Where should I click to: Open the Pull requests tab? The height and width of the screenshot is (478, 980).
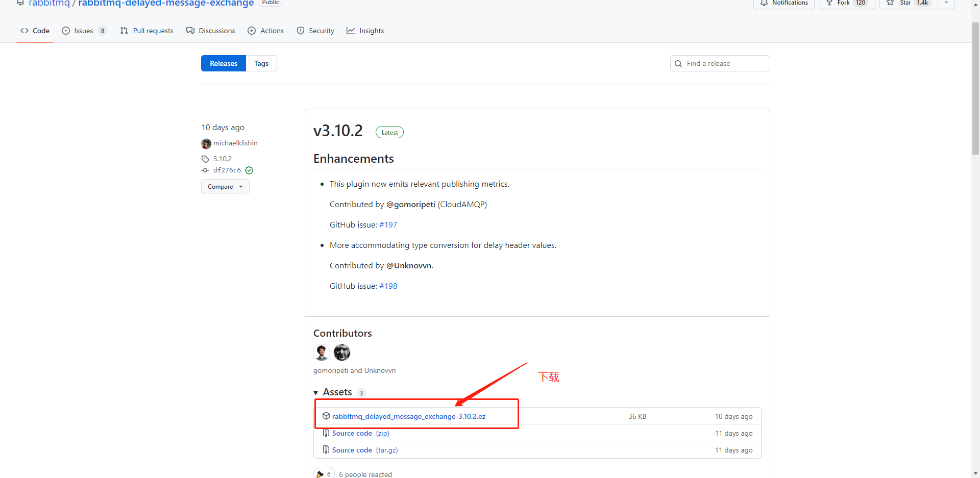point(147,31)
